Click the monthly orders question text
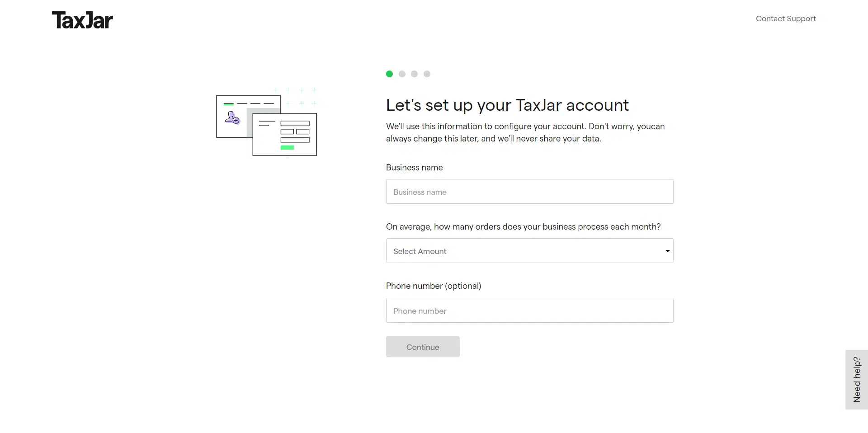This screenshot has height=433, width=868. 523,226
